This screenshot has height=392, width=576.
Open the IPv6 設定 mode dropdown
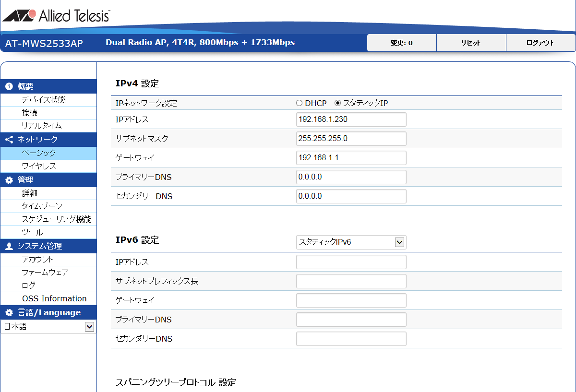click(351, 242)
